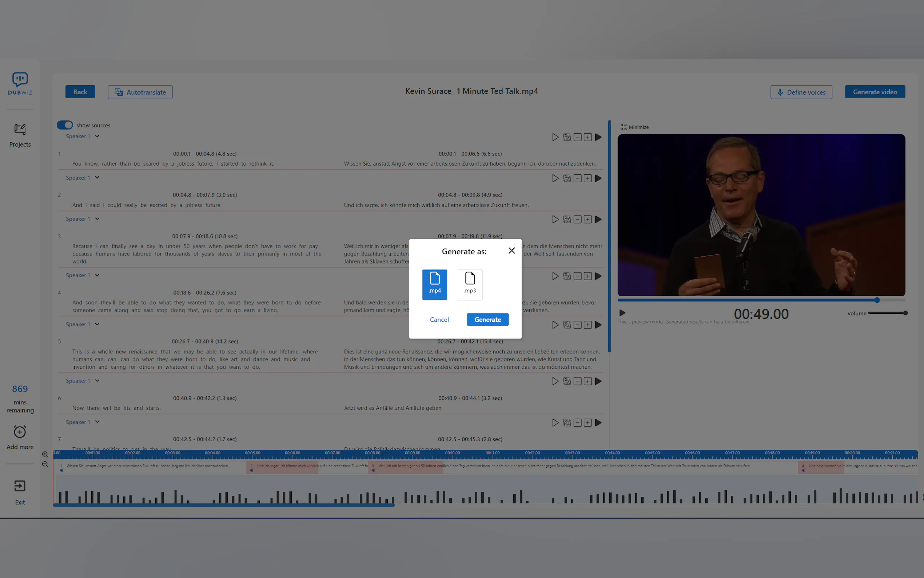Screen dimensions: 924x578
Task: Play the video preview
Action: [622, 313]
